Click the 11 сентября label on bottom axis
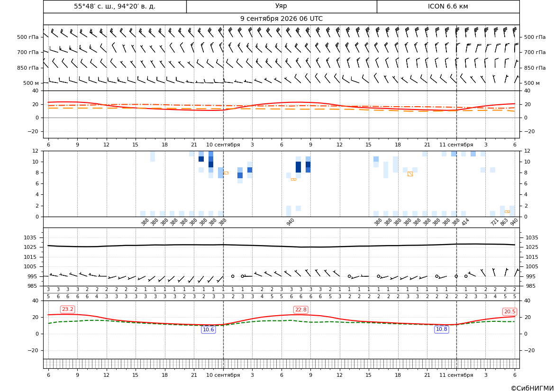 pos(456,375)
